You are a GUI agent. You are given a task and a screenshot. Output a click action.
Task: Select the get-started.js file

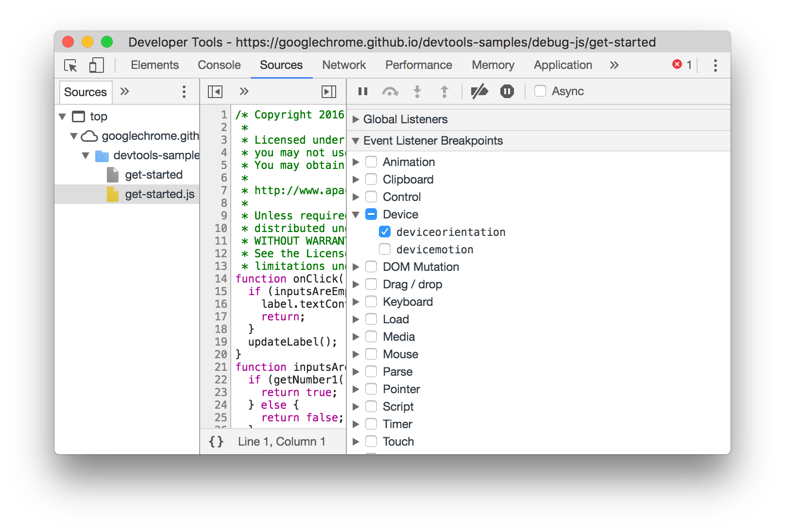click(x=159, y=194)
